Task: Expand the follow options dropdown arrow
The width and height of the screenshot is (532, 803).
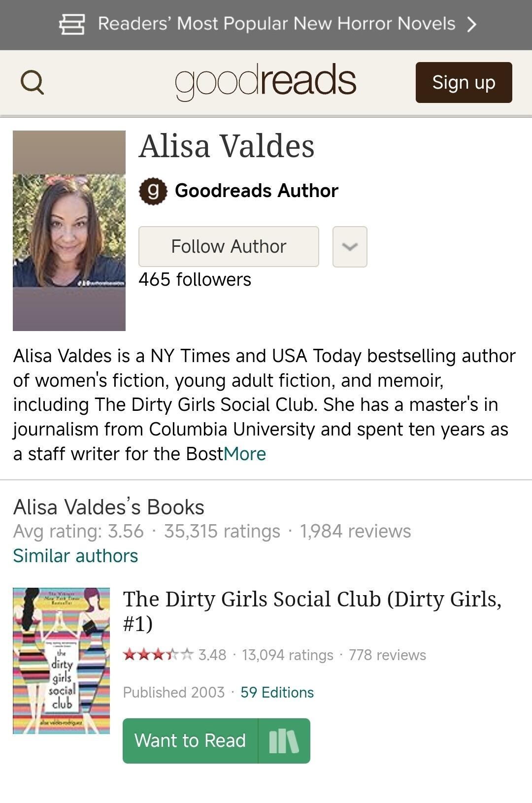Action: [350, 247]
